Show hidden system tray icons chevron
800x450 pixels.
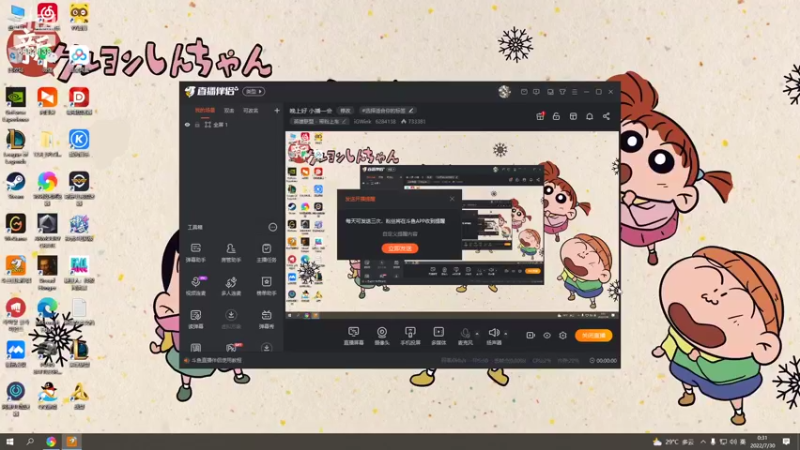pos(703,442)
